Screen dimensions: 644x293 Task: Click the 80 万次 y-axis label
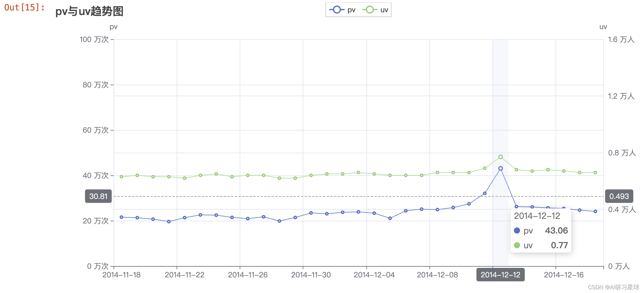pos(95,85)
